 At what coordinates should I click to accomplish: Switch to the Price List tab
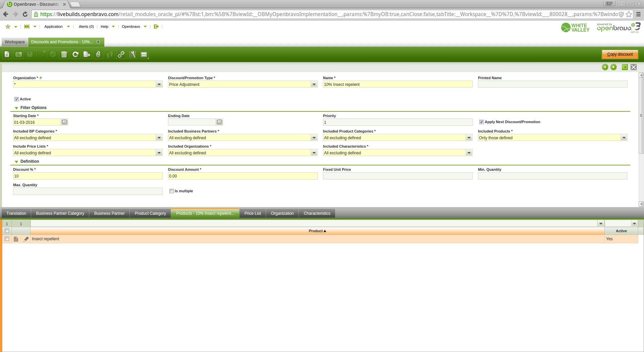(253, 213)
